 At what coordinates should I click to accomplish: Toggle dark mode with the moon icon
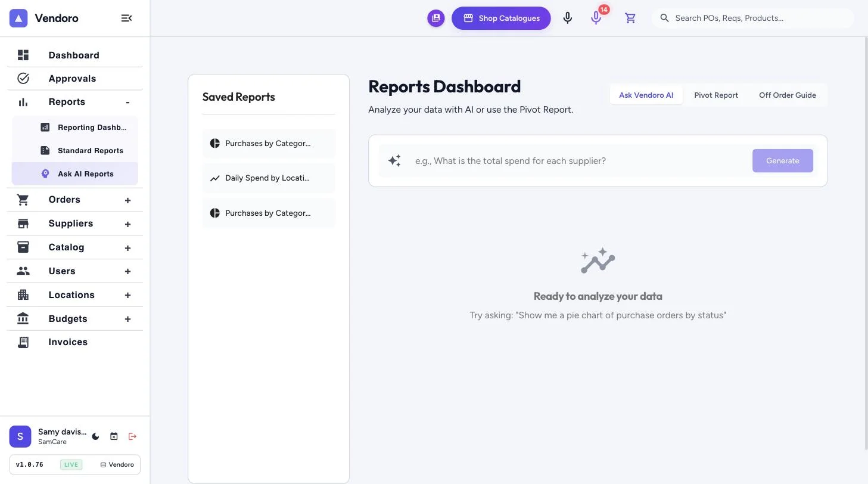click(95, 436)
